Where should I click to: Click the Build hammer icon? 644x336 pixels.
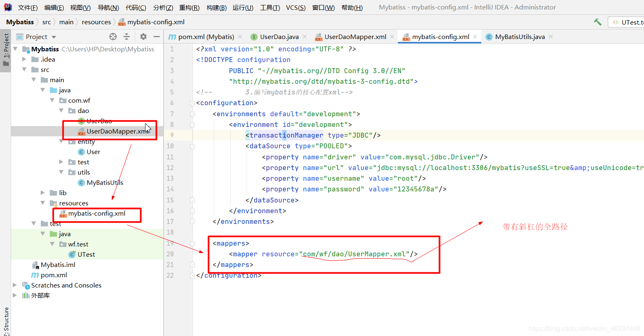pyautogui.click(x=598, y=22)
